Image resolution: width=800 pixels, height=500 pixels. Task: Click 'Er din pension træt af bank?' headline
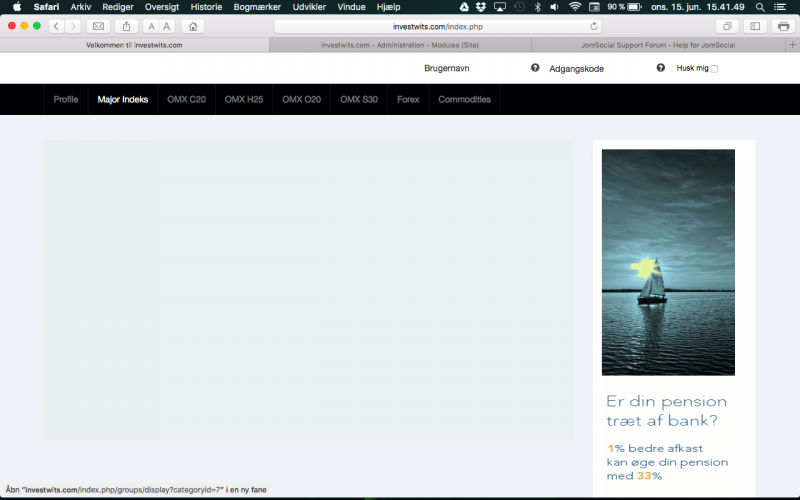point(666,411)
